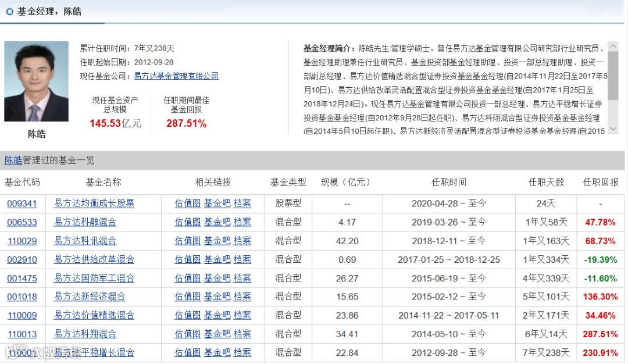Image resolution: width=628 pixels, height=364 pixels.
Task: Click the -19.39% return value
Action: (x=600, y=259)
